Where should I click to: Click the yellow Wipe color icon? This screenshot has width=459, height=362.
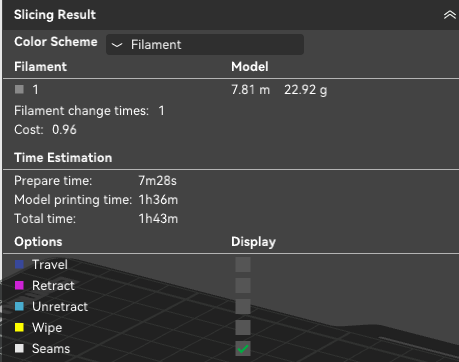pos(19,328)
